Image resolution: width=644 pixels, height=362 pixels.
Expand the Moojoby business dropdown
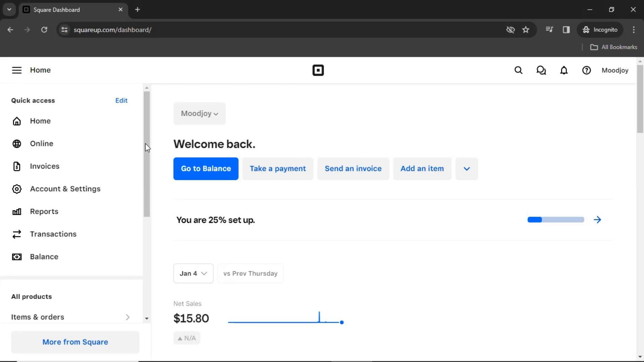coord(199,113)
